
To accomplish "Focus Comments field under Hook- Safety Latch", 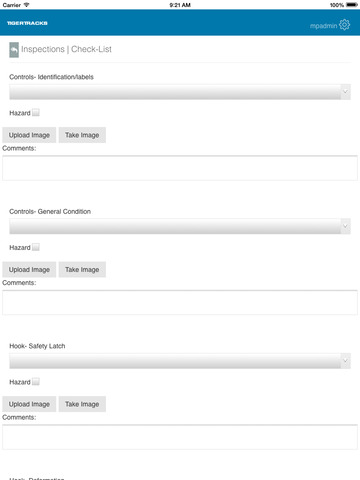I will coord(180,437).
